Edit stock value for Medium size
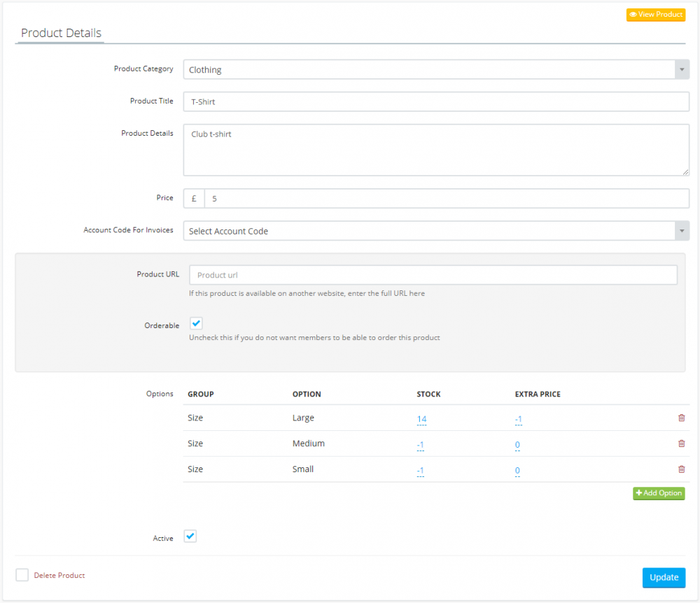 [420, 445]
